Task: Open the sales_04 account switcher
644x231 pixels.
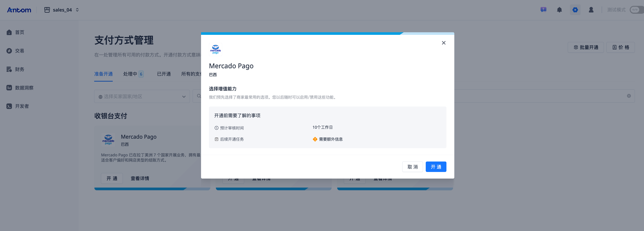Action: (62, 10)
